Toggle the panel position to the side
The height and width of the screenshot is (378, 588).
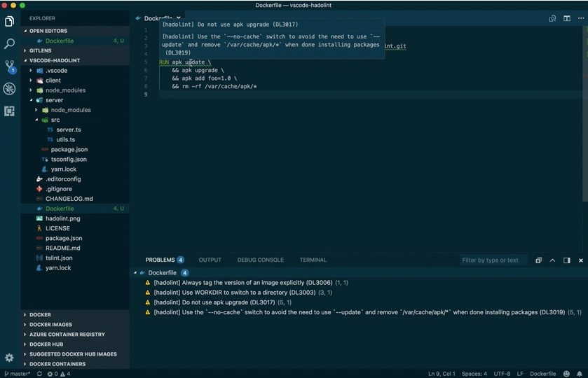click(x=566, y=260)
